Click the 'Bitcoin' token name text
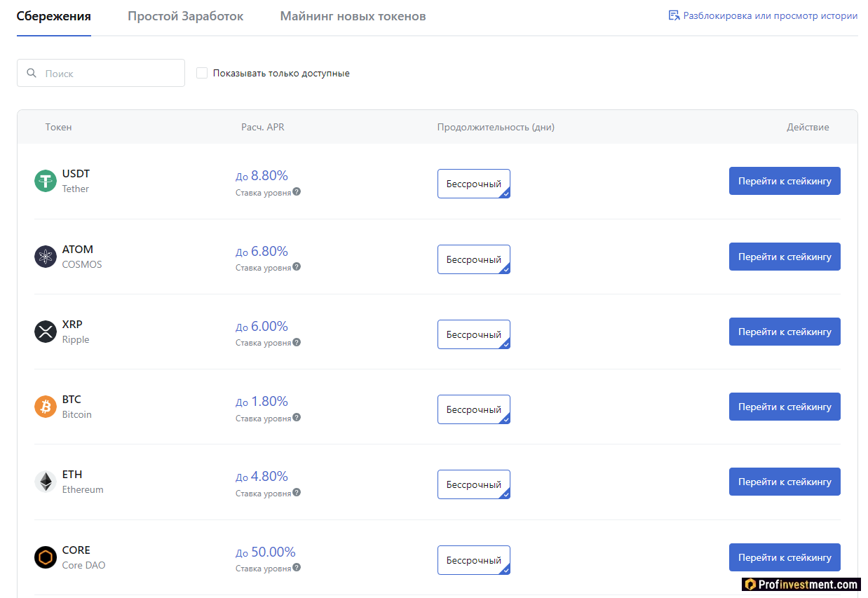The height and width of the screenshot is (598, 868). click(x=77, y=414)
